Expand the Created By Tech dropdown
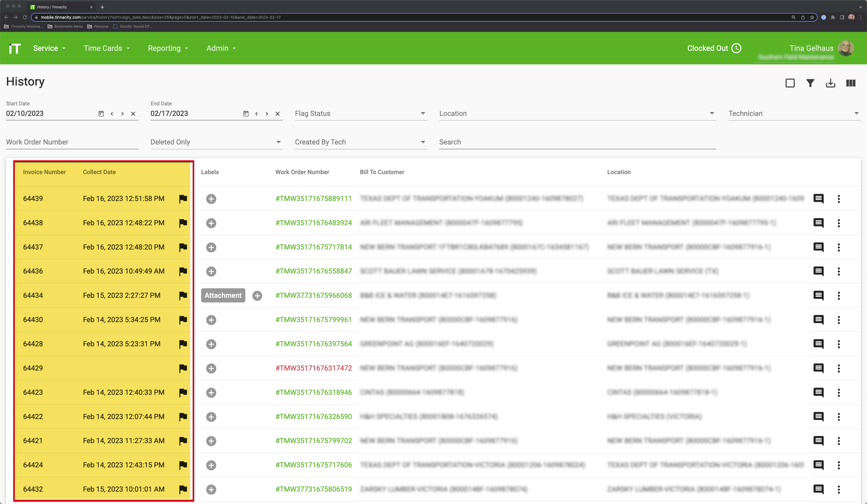This screenshot has height=504, width=867. [361, 142]
